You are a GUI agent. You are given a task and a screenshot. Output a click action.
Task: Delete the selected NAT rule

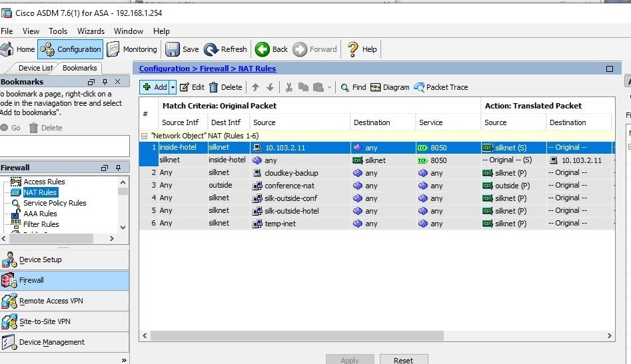click(x=225, y=87)
